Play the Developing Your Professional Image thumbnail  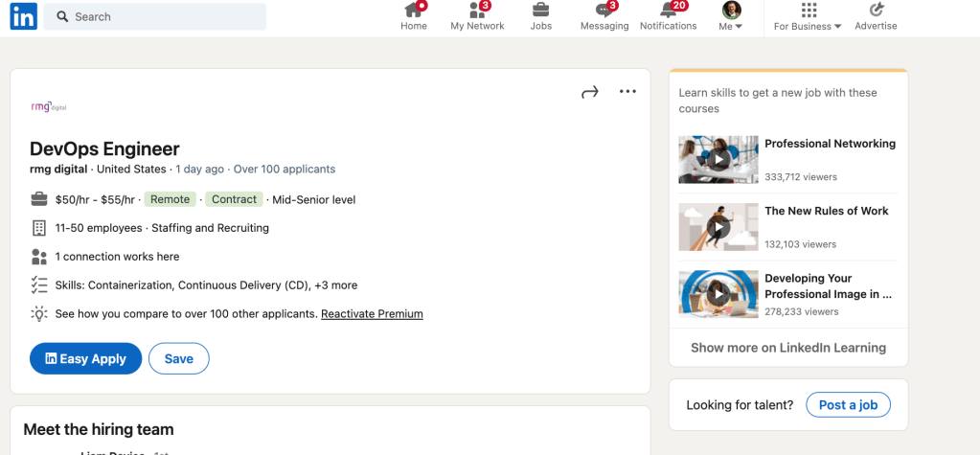pos(718,294)
